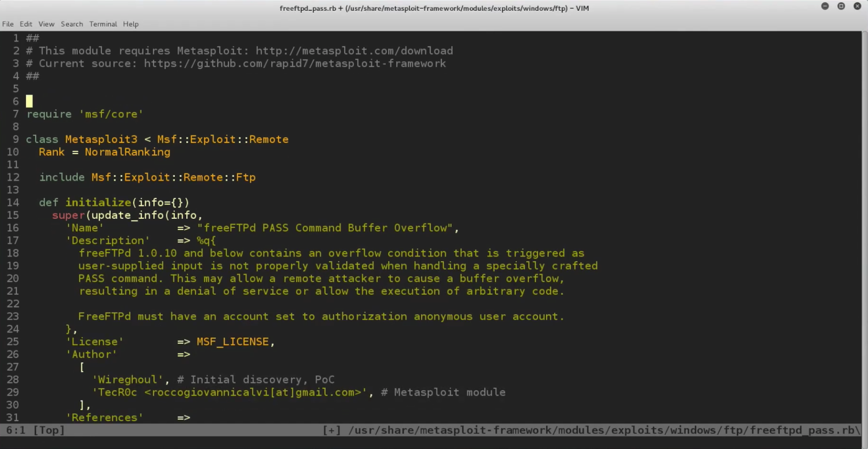Click the metasploit.com/download URL on line 2
This screenshot has width=868, height=449.
354,51
